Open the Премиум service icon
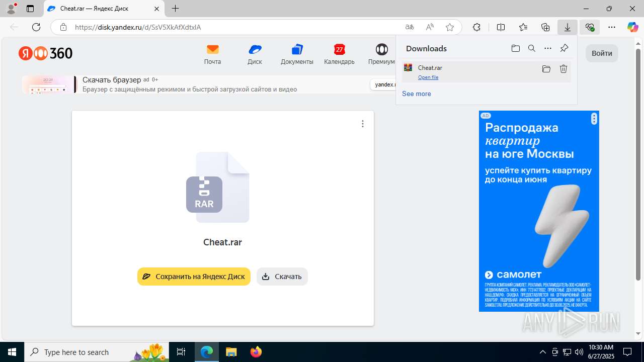Image resolution: width=644 pixels, height=362 pixels. 382,54
